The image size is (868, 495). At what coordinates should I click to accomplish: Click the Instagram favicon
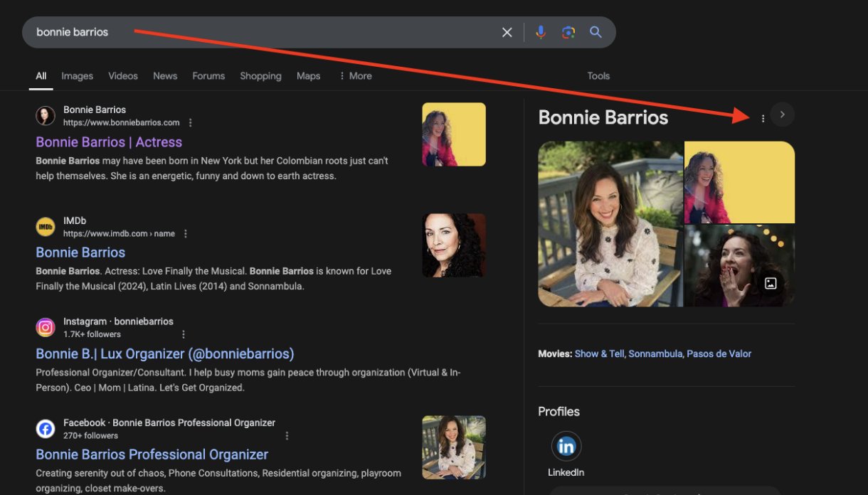[46, 327]
